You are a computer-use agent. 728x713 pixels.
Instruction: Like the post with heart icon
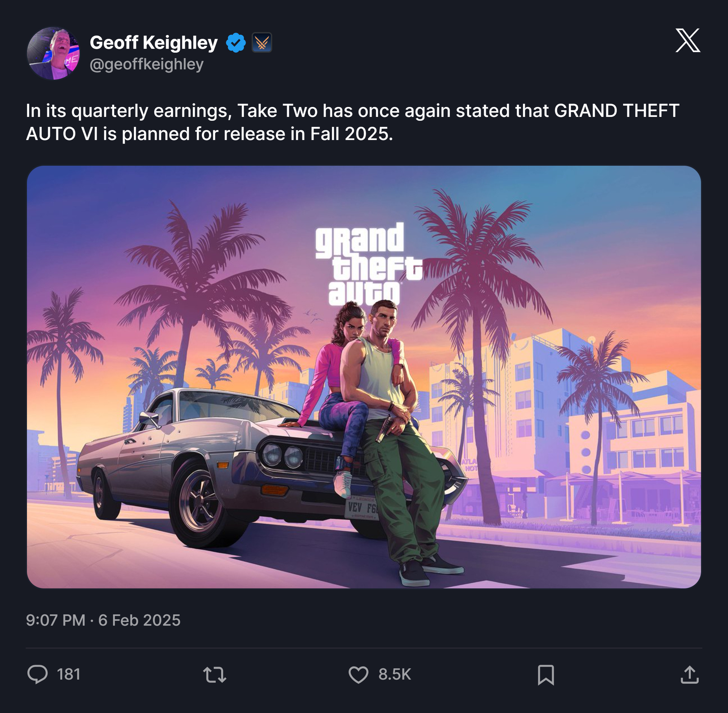[x=358, y=674]
